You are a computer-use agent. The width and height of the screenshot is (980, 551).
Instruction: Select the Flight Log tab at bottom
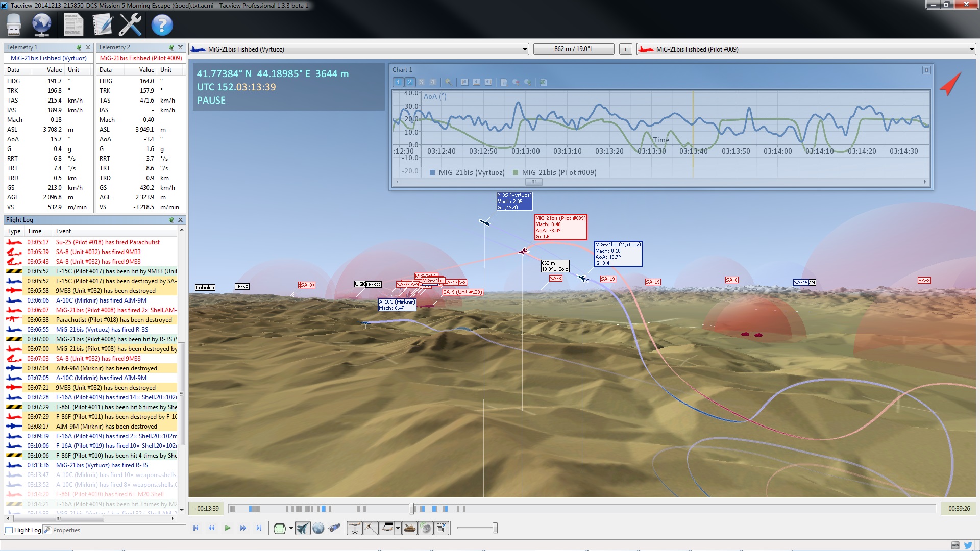[x=23, y=530]
